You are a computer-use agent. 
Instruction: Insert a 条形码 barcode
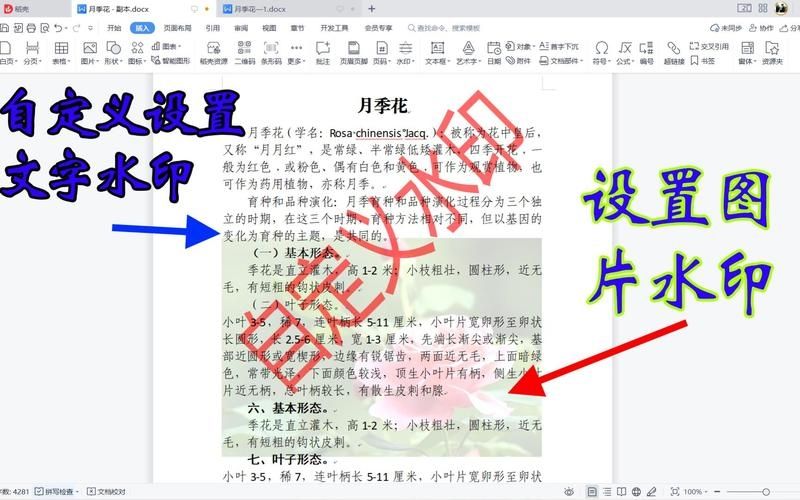[271, 54]
